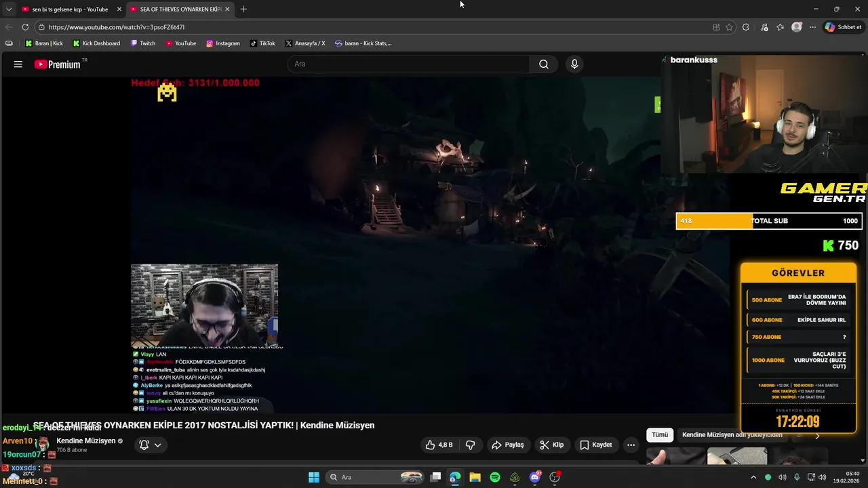Select the 'Tümü' filter chip
The height and width of the screenshot is (488, 868).
(660, 434)
